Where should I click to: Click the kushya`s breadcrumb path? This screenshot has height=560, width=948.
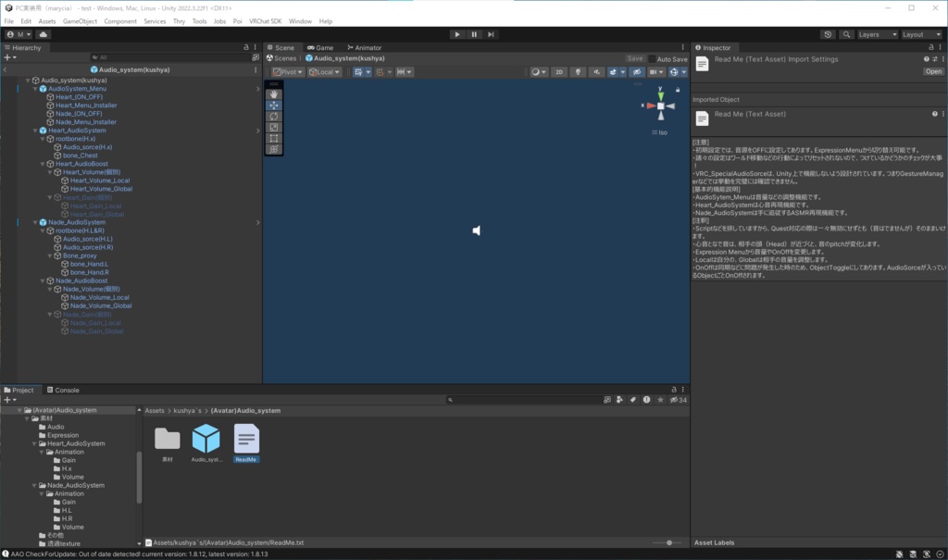[187, 411]
